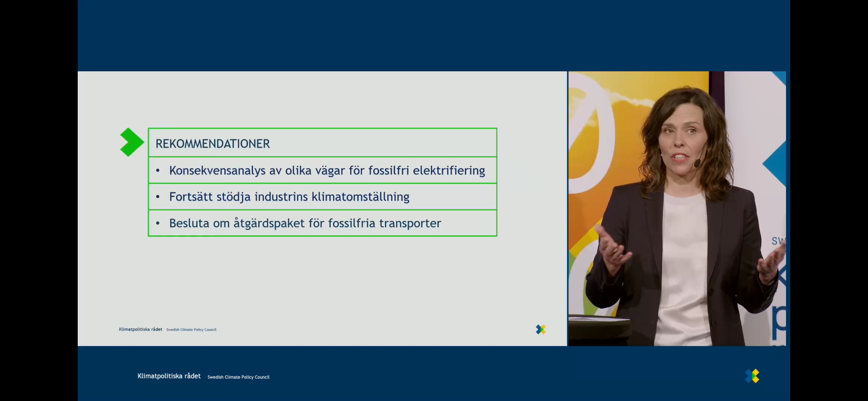Click the bullet point before Konsekvensanalys

point(158,171)
